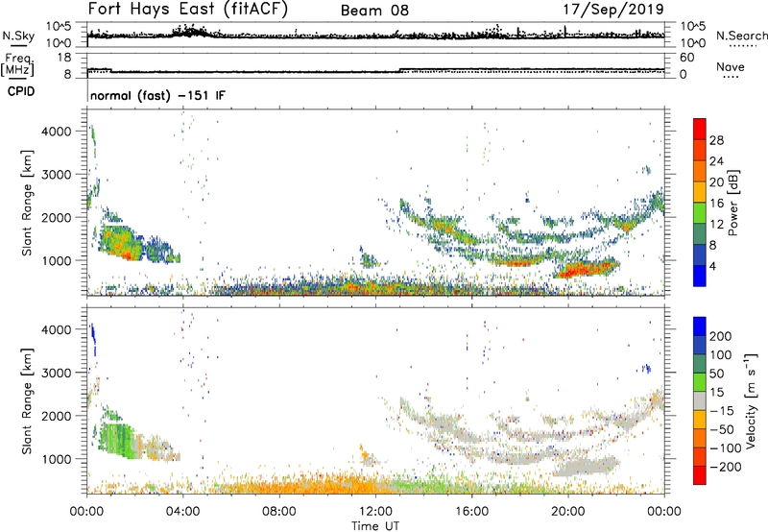
Task: Click the red top of power colorbar
Action: [700, 129]
